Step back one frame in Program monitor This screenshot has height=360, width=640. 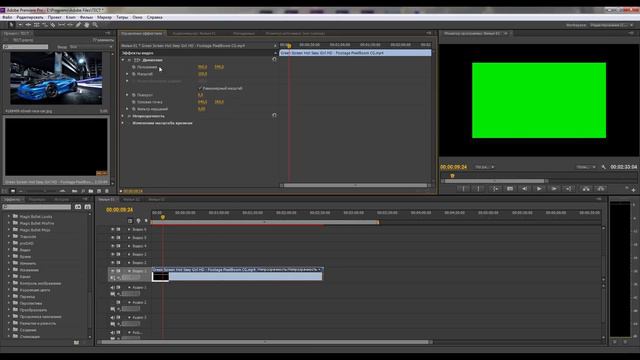524,189
